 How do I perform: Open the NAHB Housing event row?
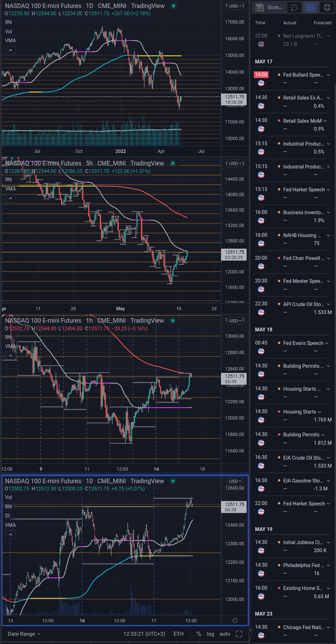coord(292,239)
